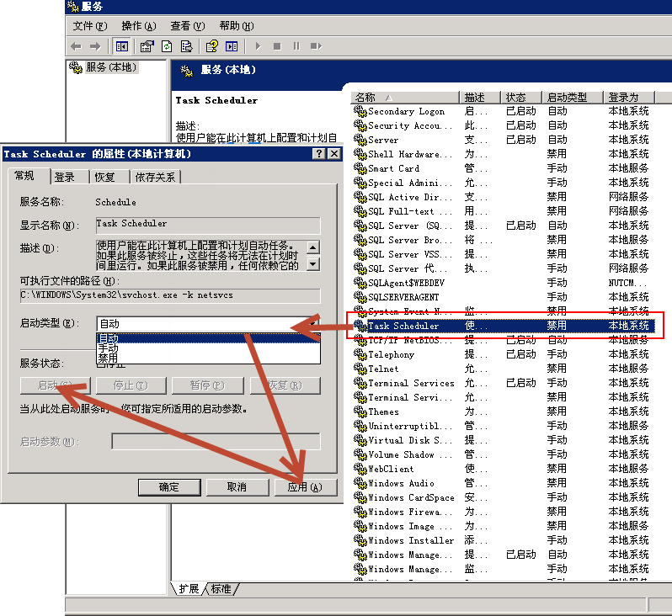
Task: Open the Properties toolbar icon
Action: click(x=147, y=46)
